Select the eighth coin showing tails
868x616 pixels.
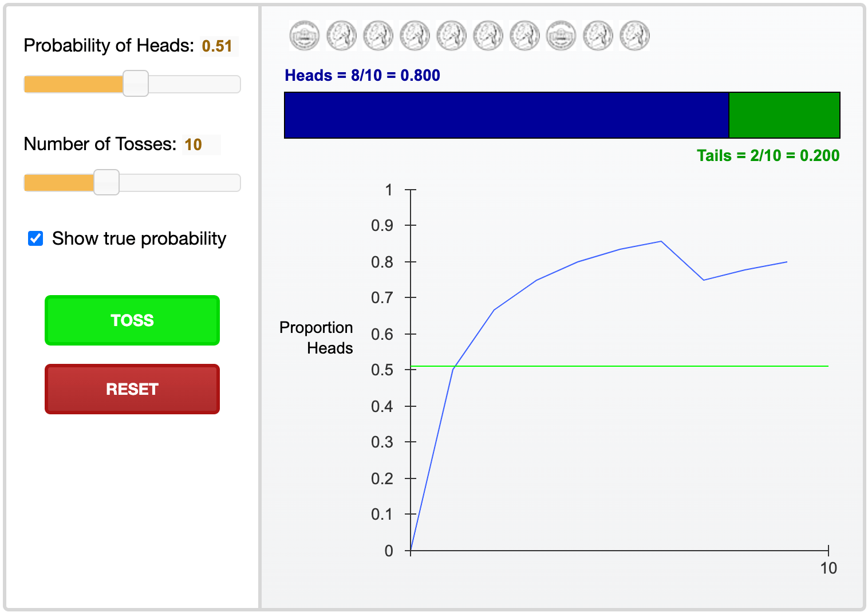pyautogui.click(x=561, y=36)
